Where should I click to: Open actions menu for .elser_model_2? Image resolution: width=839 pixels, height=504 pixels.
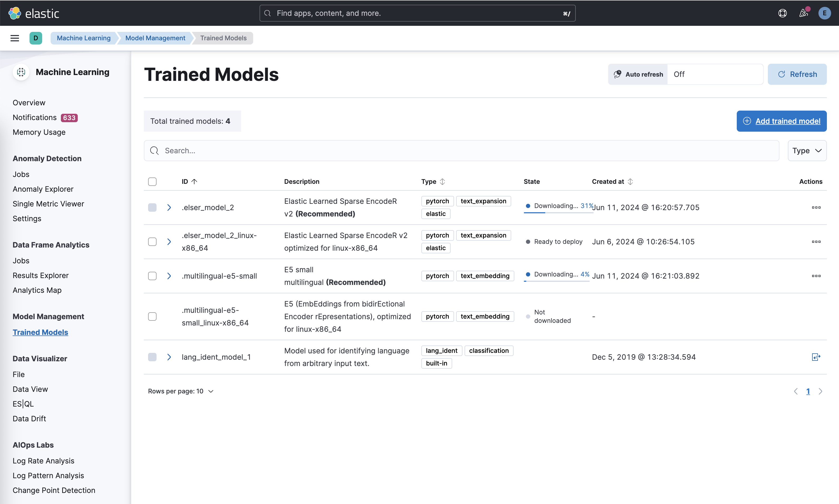(x=816, y=207)
